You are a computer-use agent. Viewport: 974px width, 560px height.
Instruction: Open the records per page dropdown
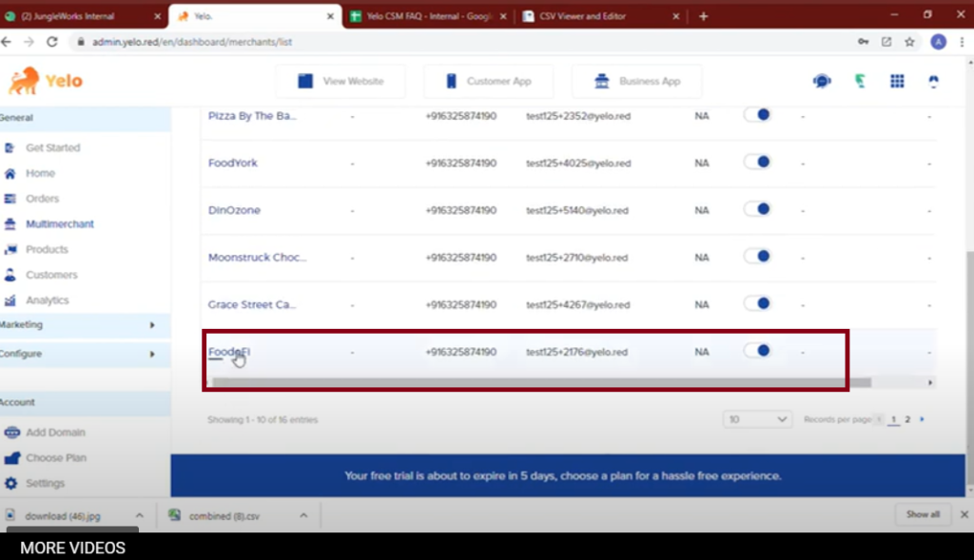757,419
